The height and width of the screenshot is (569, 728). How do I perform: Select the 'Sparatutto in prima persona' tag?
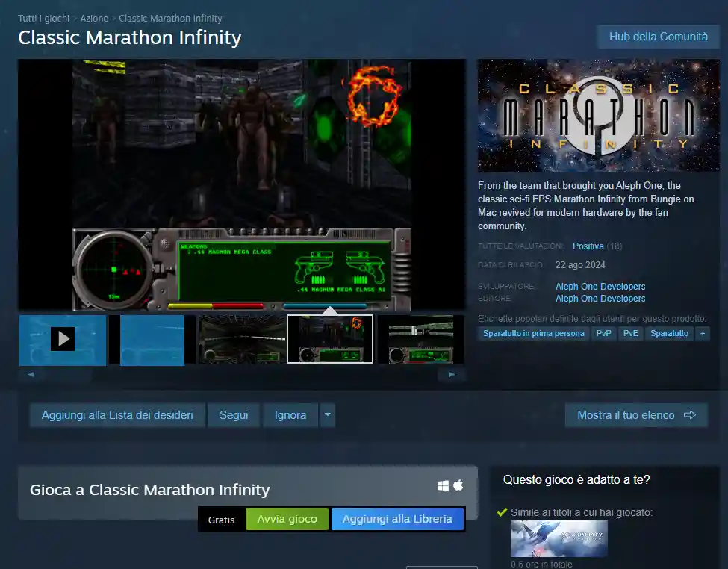(x=533, y=334)
